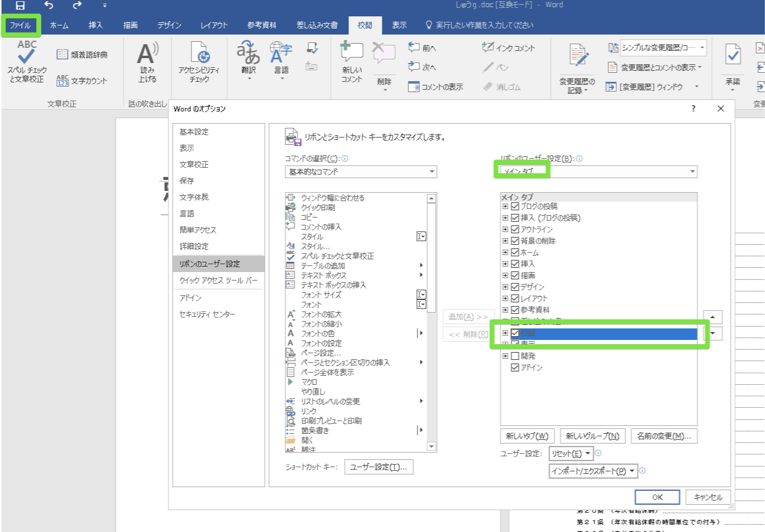Open the 類義語辞典 thesaurus tool

pyautogui.click(x=82, y=55)
